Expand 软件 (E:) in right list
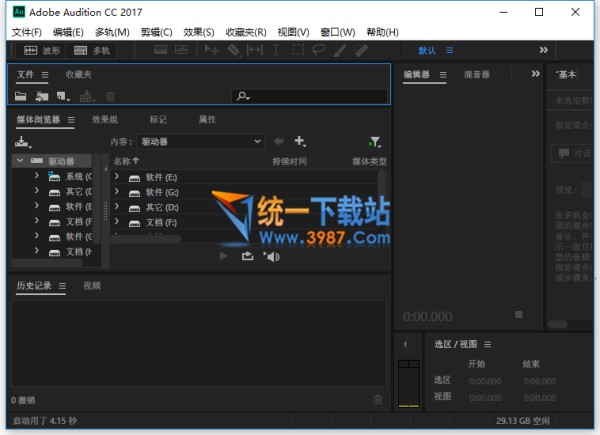This screenshot has width=600, height=435. coord(116,177)
